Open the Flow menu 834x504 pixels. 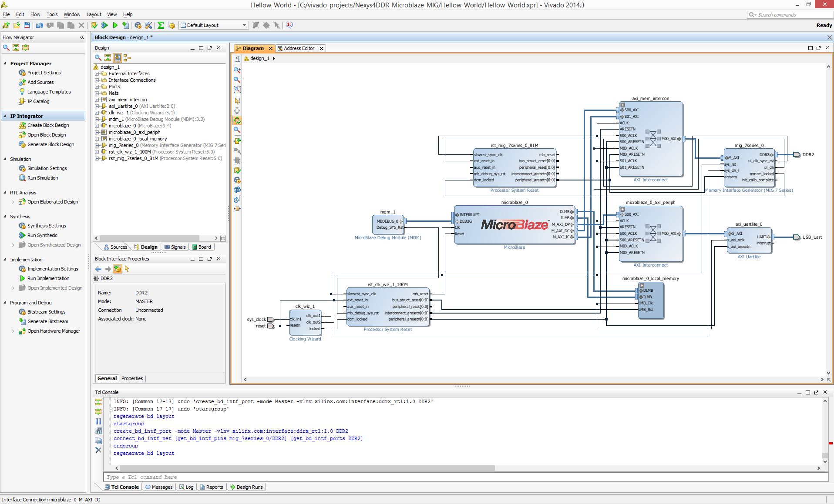point(35,14)
